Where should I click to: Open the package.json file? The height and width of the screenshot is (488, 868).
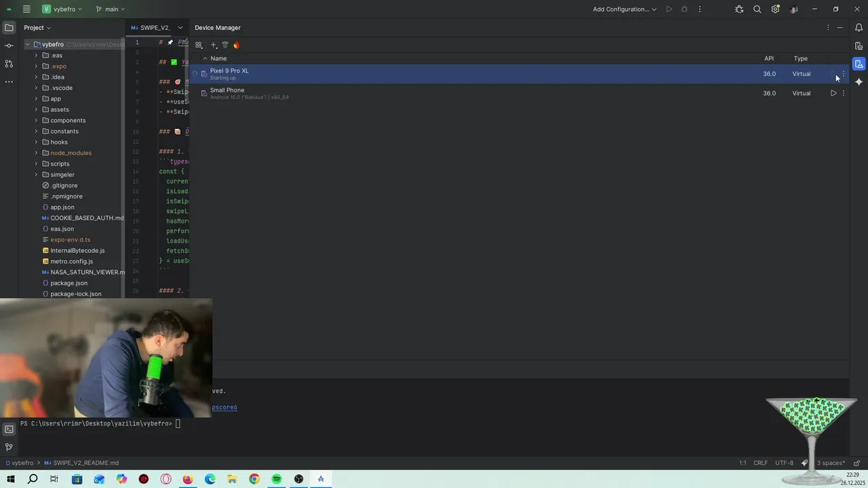point(68,283)
